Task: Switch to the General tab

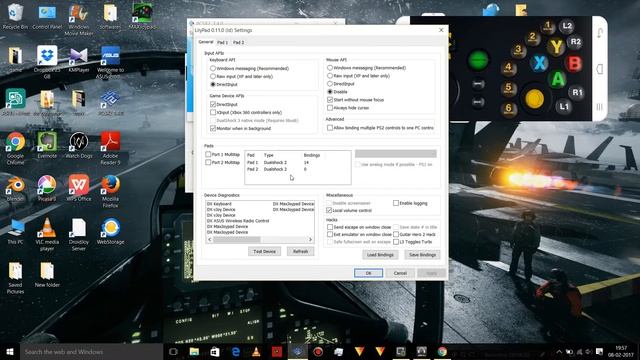Action: pos(206,42)
